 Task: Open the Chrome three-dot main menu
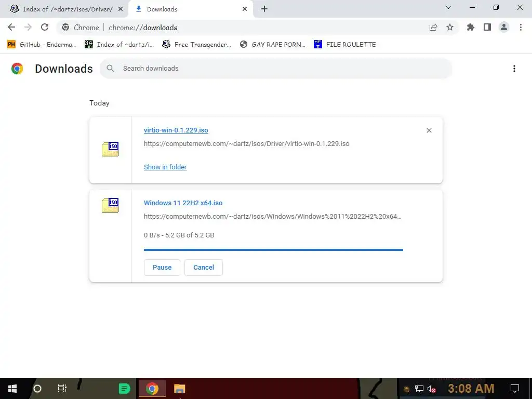click(x=521, y=28)
